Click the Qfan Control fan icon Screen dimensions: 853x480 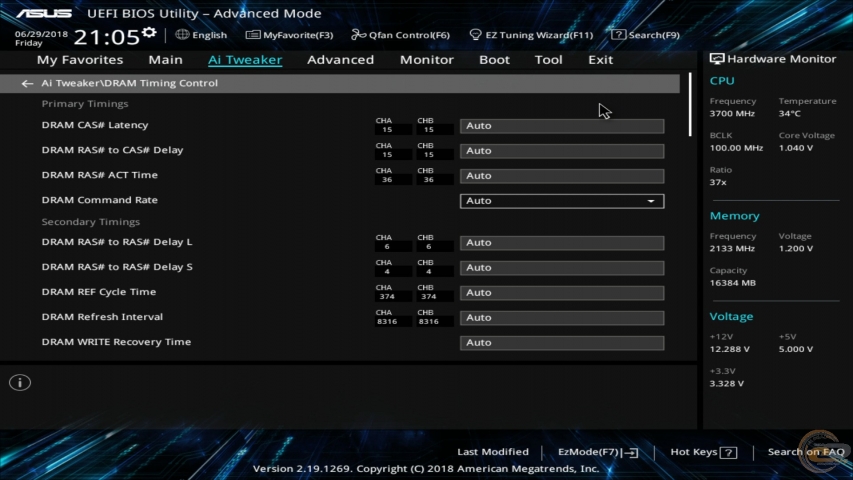point(358,35)
